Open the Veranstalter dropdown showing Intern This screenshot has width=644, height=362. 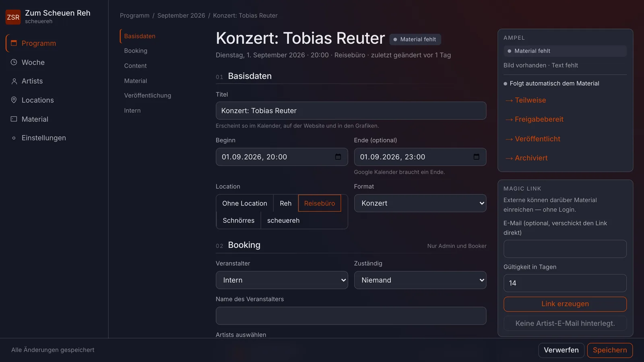click(x=282, y=280)
